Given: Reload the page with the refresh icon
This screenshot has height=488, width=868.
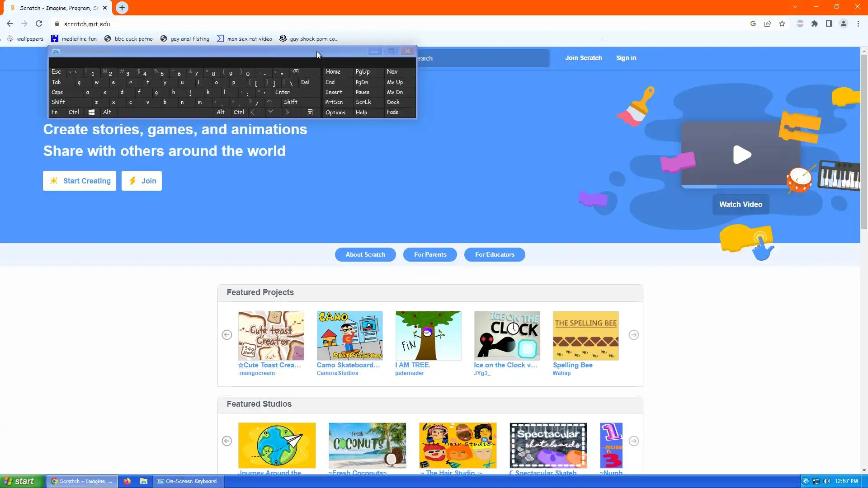Looking at the screenshot, I should [39, 24].
